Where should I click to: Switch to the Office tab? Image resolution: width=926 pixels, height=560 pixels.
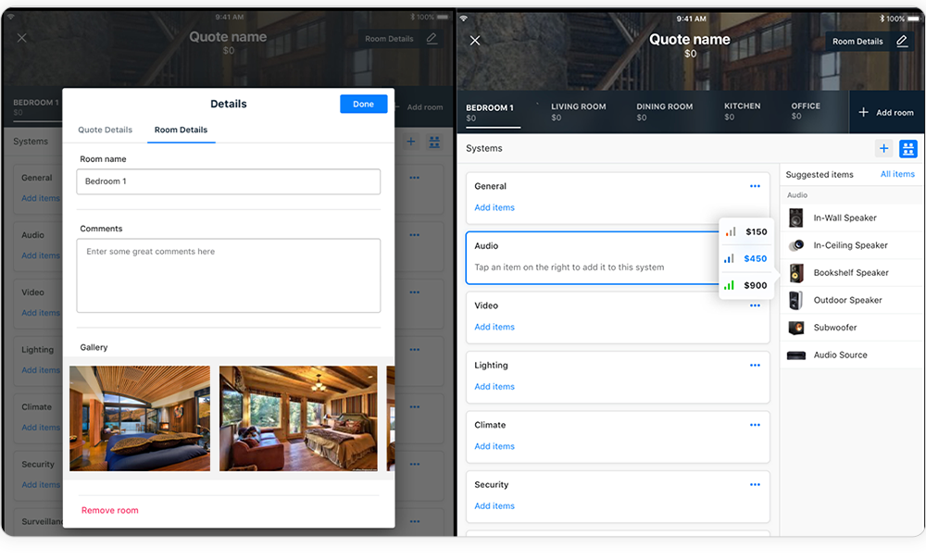tap(806, 111)
